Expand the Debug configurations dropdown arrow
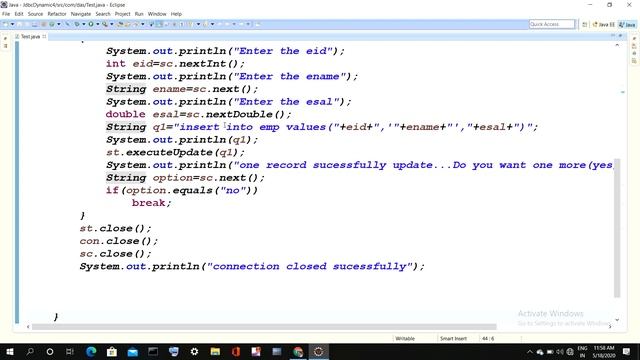Image resolution: width=640 pixels, height=360 pixels. coord(84,24)
